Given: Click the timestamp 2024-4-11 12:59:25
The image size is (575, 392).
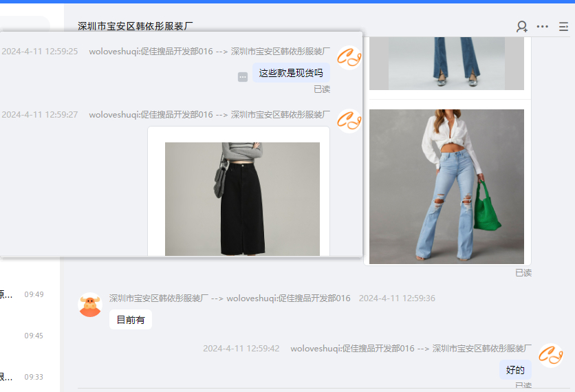Looking at the screenshot, I should [40, 52].
